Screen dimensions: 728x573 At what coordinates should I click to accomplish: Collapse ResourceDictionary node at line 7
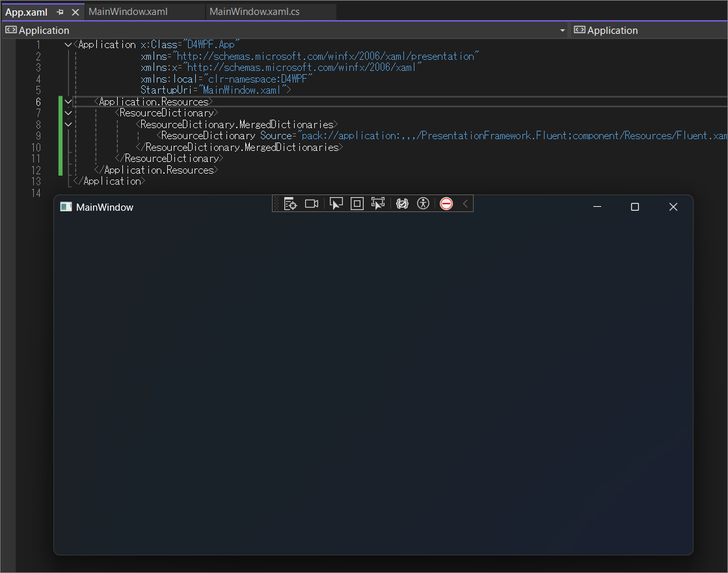(68, 113)
